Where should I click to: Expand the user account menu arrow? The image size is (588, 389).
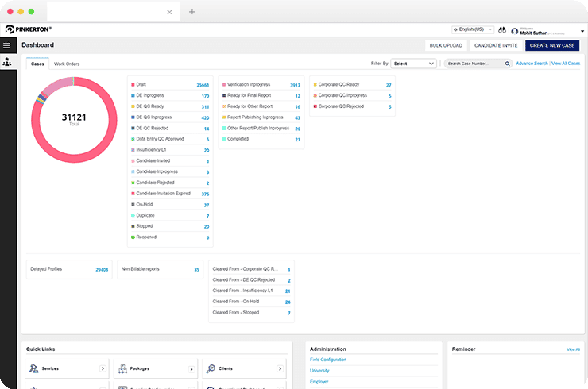(x=582, y=31)
